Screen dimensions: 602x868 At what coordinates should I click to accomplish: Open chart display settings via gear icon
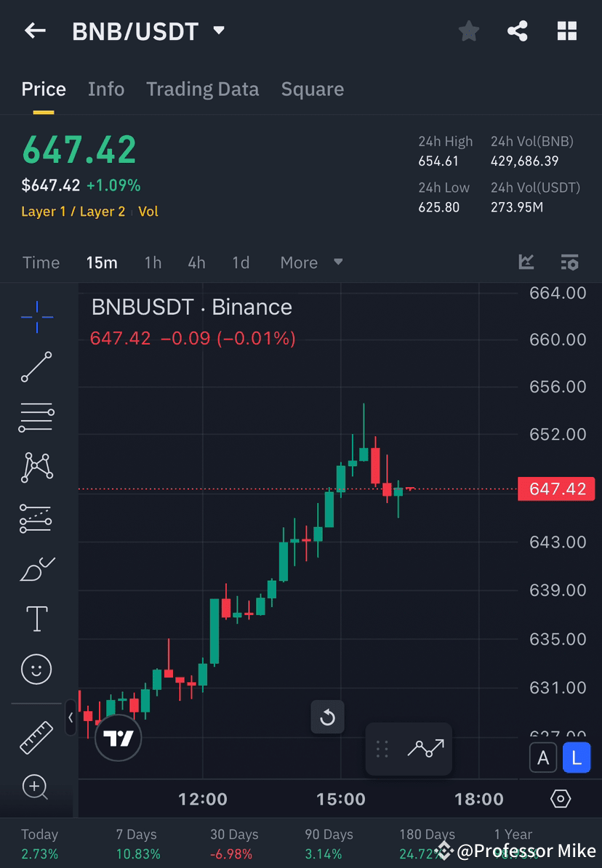(560, 797)
